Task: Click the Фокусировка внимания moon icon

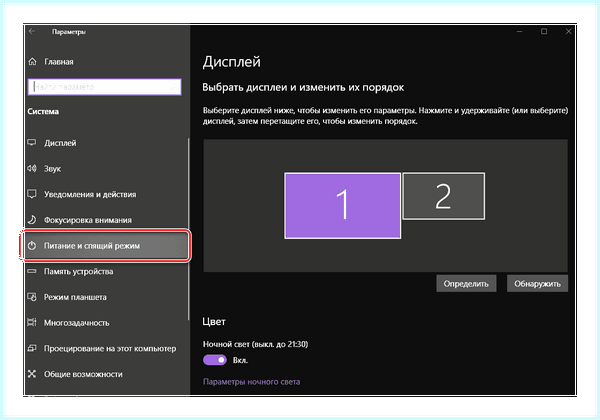Action: (x=32, y=220)
